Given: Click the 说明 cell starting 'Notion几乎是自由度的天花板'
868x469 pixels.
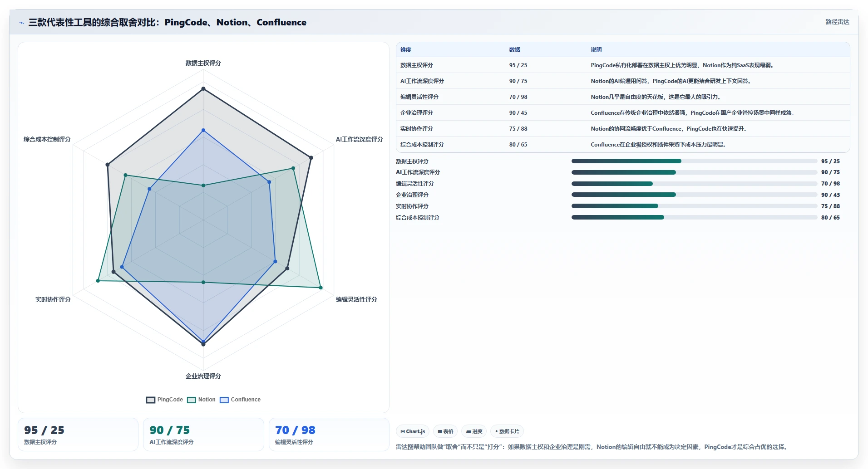Looking at the screenshot, I should pos(656,97).
